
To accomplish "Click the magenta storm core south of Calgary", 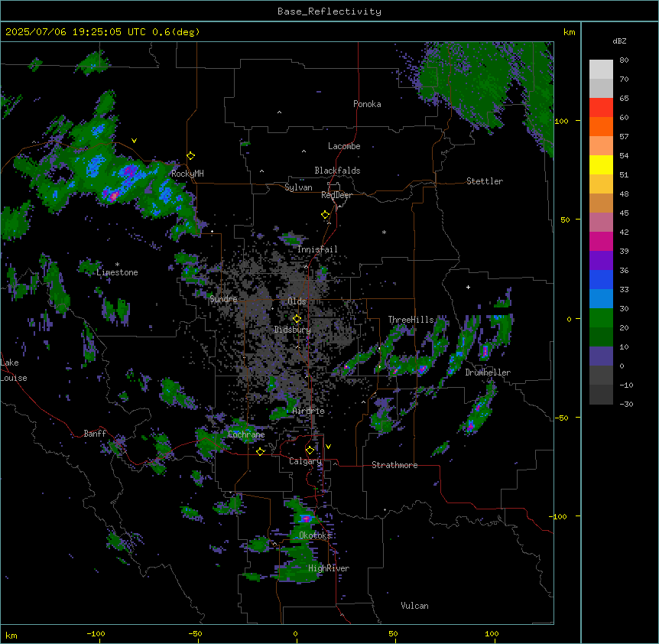I will tap(307, 519).
